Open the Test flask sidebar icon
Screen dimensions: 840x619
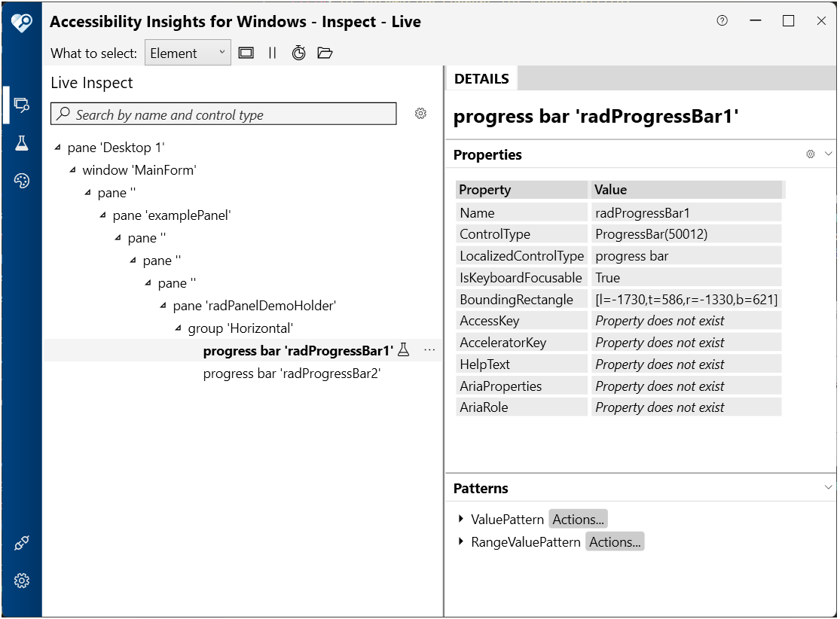pos(21,143)
